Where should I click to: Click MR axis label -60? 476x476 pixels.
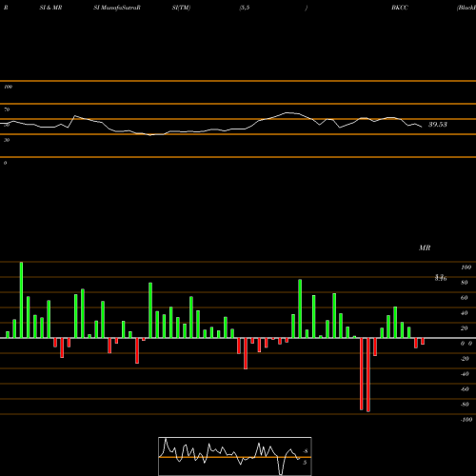coord(465,389)
